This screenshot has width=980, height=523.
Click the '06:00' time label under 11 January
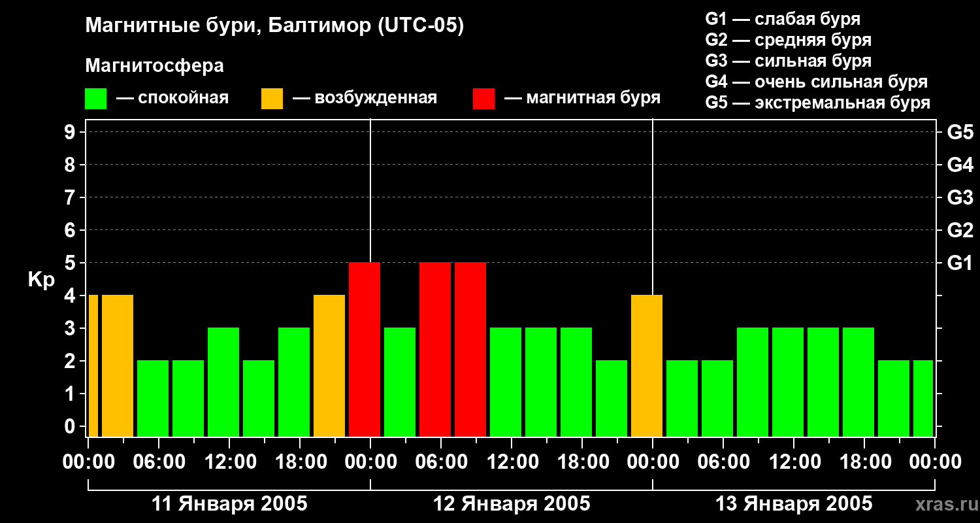tap(159, 462)
